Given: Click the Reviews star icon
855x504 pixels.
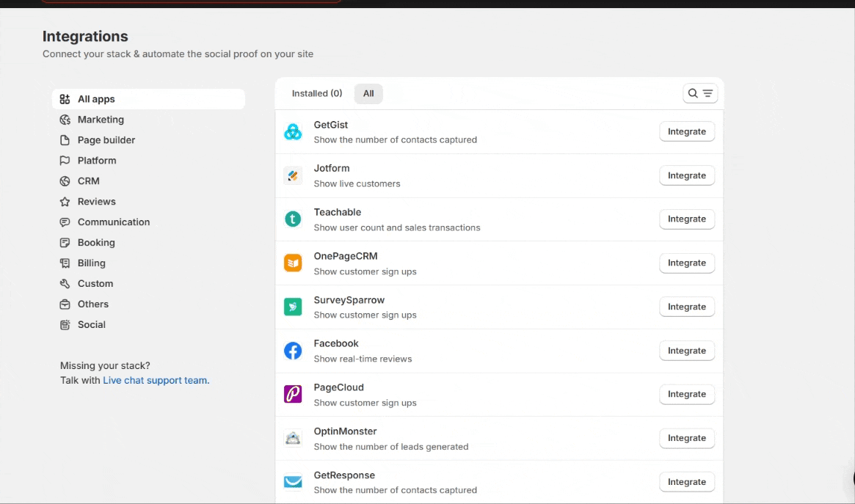Looking at the screenshot, I should tap(65, 202).
